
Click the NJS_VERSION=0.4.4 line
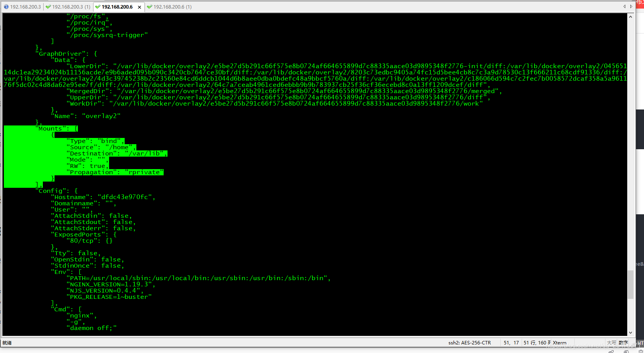[x=105, y=291]
